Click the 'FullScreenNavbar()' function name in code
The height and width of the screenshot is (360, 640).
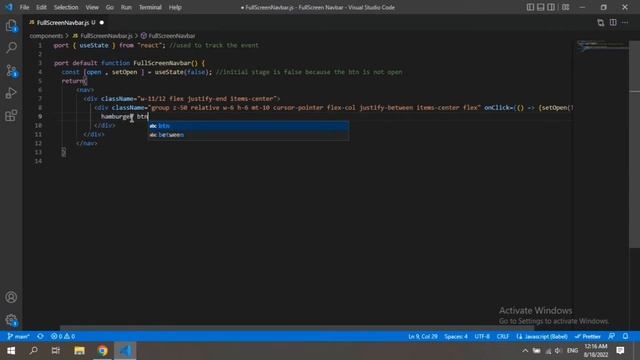coord(166,63)
